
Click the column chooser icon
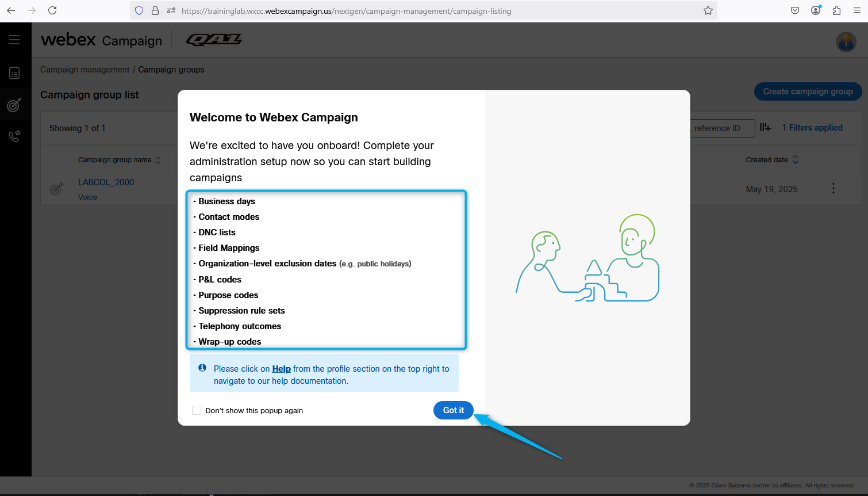[x=765, y=128]
